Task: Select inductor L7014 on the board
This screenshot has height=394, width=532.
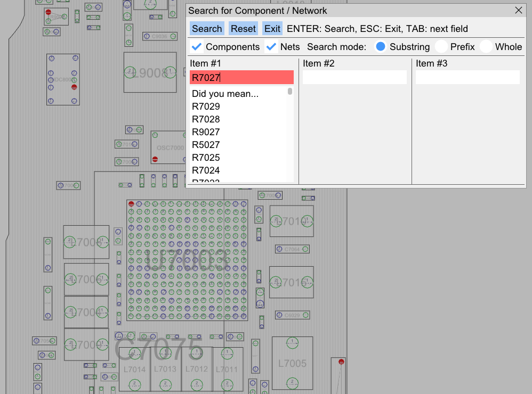Action: click(x=134, y=370)
